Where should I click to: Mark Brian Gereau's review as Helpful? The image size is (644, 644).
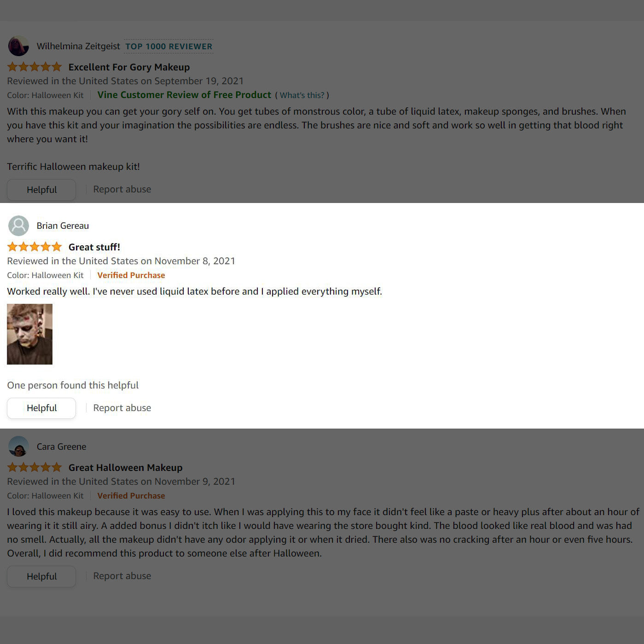[41, 408]
